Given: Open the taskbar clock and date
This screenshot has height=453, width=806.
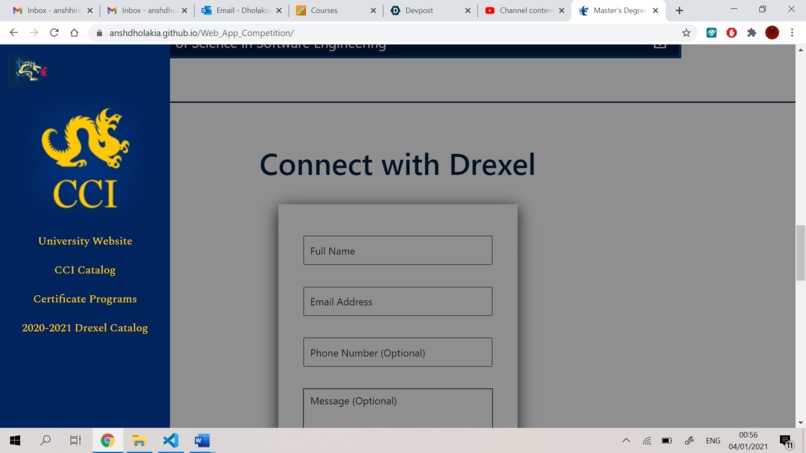Looking at the screenshot, I should click(x=748, y=441).
